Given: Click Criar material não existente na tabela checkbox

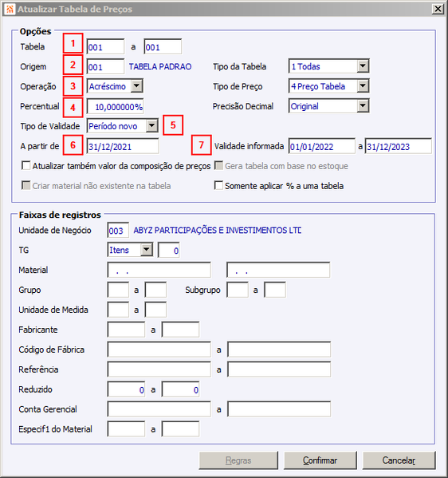Looking at the screenshot, I should [x=26, y=186].
